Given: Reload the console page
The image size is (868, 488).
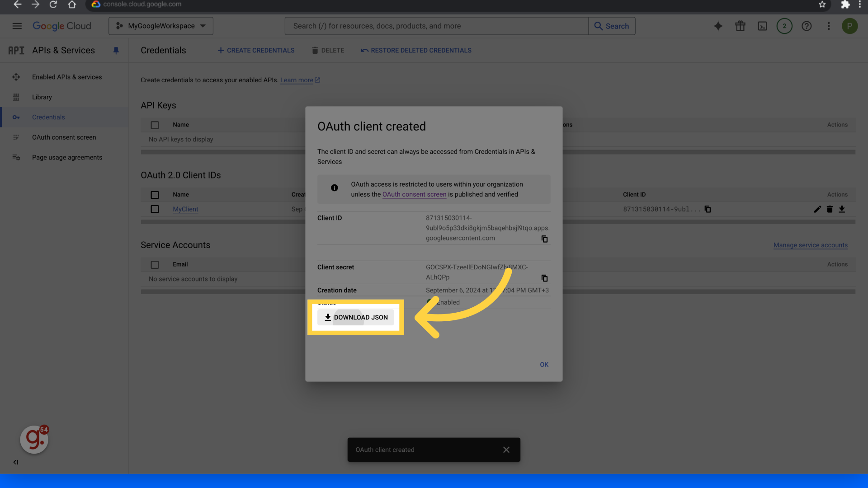Looking at the screenshot, I should pyautogui.click(x=53, y=5).
